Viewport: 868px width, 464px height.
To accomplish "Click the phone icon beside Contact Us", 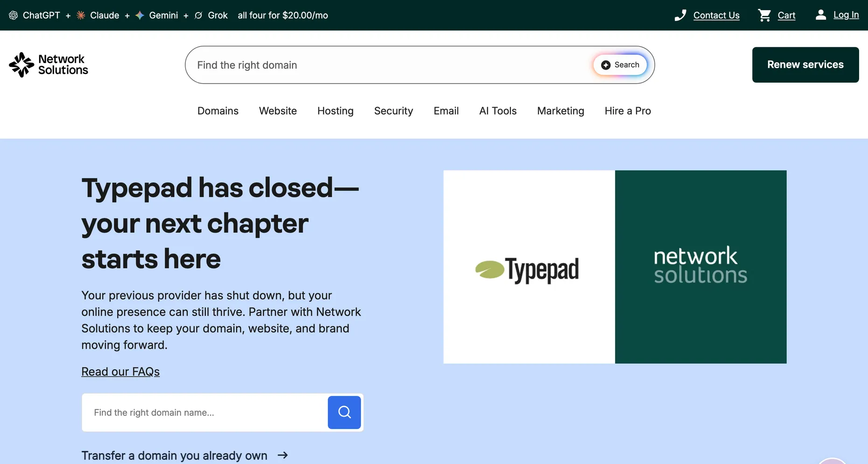I will tap(680, 15).
